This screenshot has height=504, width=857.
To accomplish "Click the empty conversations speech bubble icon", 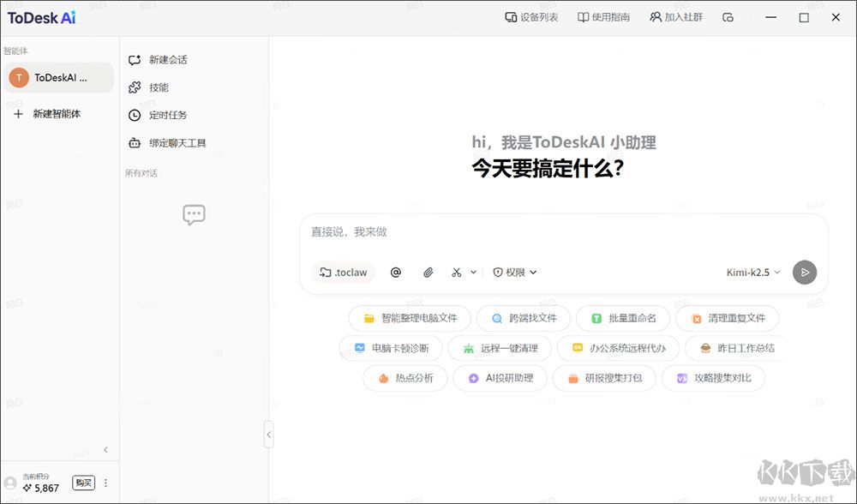I will click(194, 215).
